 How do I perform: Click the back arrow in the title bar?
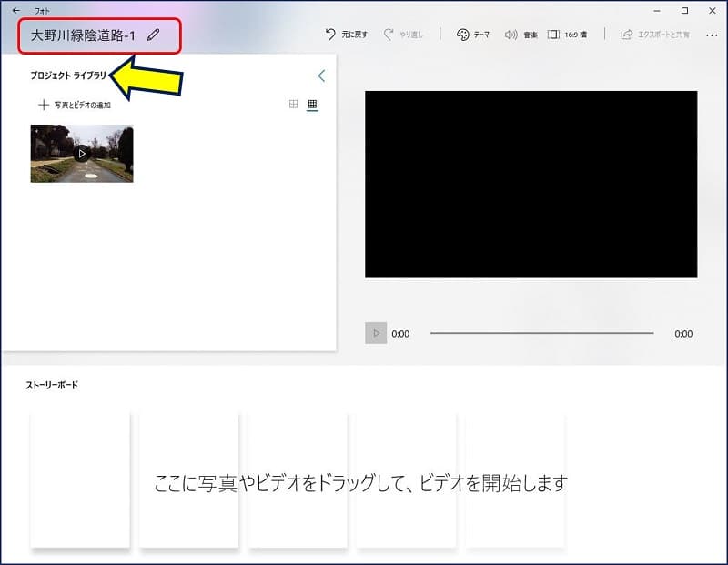[x=15, y=10]
